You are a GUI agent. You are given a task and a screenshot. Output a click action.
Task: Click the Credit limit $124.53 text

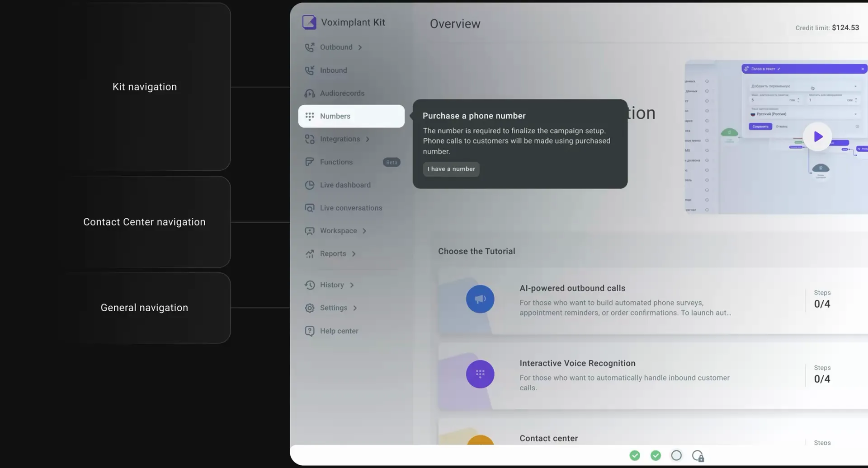click(827, 28)
